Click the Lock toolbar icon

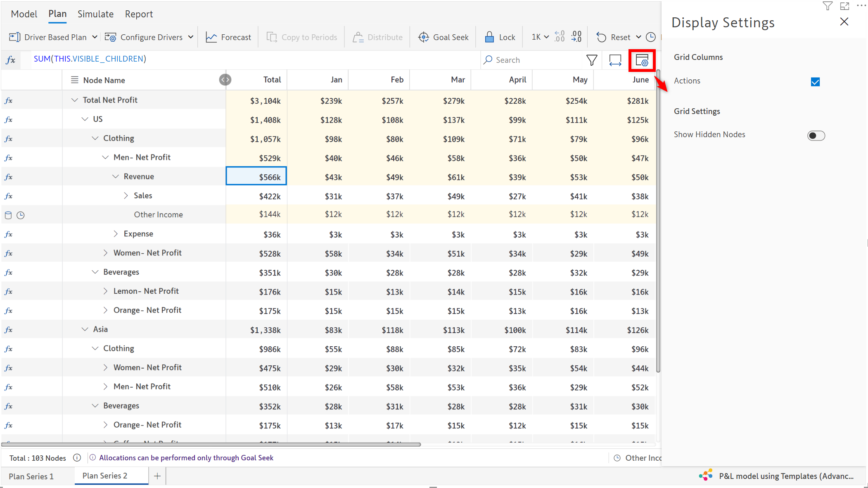[489, 37]
